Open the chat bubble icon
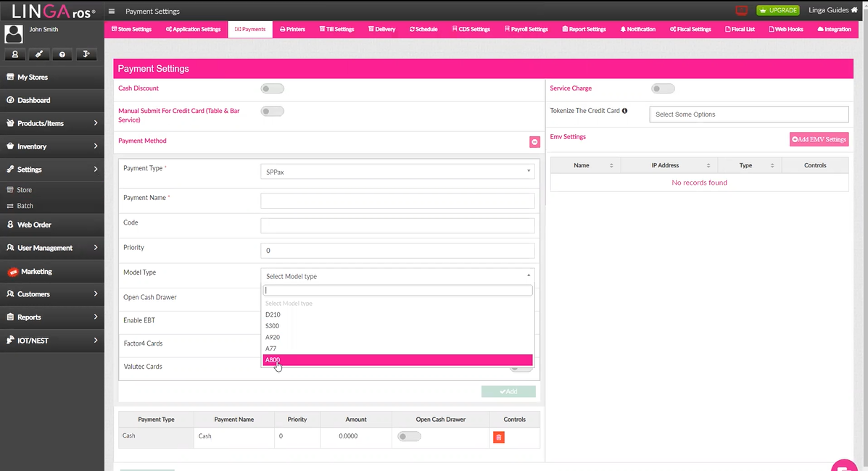Image resolution: width=868 pixels, height=471 pixels. click(844, 466)
